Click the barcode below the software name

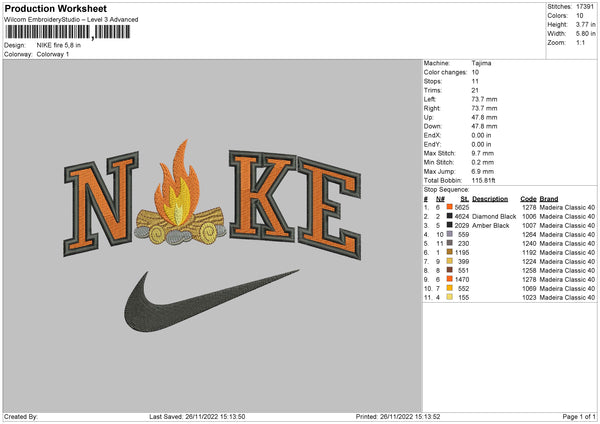click(x=68, y=32)
